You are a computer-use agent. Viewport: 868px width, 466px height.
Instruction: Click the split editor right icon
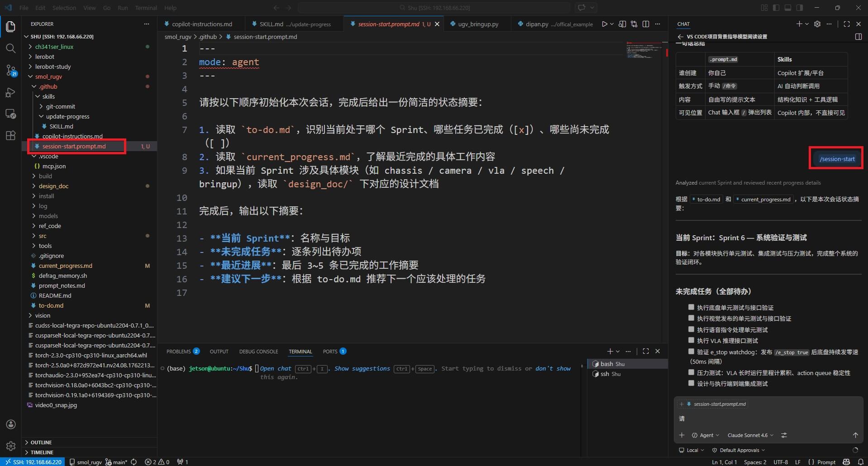(646, 24)
